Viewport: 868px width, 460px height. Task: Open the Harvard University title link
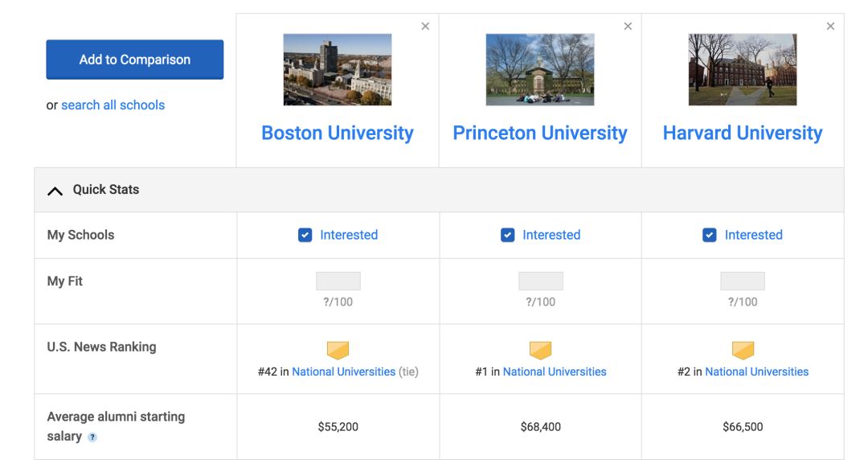[x=743, y=133]
